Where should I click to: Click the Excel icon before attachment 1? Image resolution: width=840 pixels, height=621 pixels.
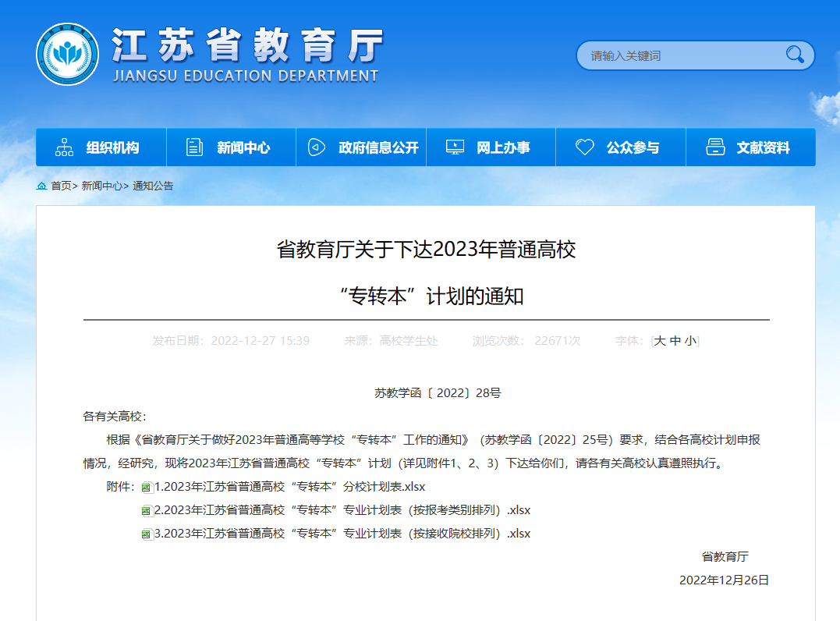pos(146,487)
